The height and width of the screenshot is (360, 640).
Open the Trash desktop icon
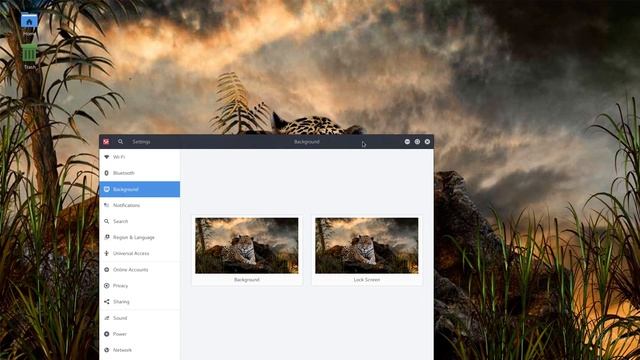(x=29, y=53)
